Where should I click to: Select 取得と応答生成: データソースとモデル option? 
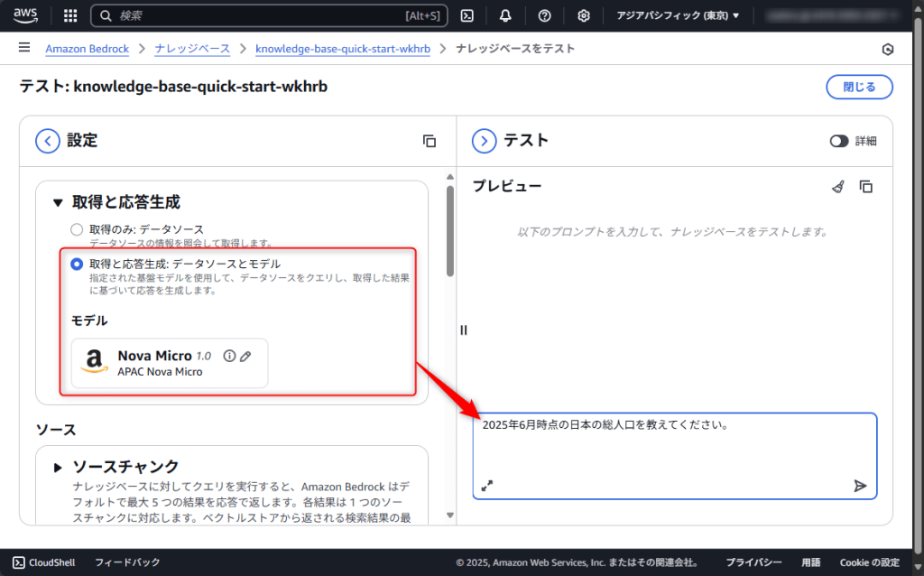tap(77, 265)
